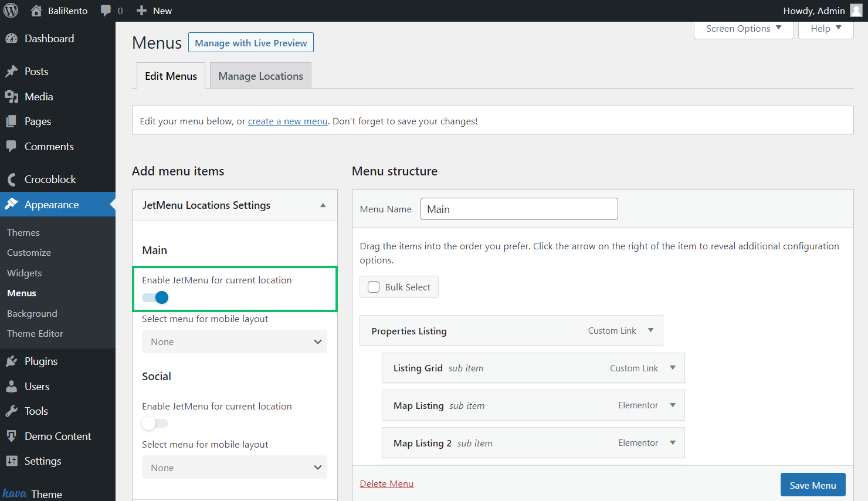This screenshot has width=868, height=501.
Task: Open the WordPress logo menu
Action: (x=11, y=11)
